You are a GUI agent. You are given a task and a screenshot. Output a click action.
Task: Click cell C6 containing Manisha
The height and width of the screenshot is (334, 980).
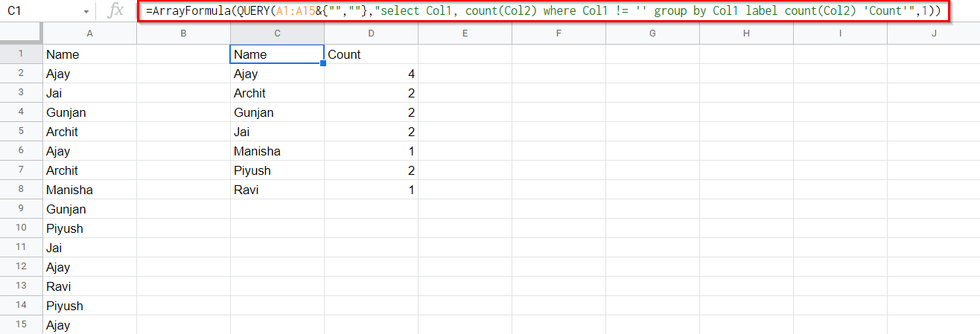pyautogui.click(x=277, y=151)
